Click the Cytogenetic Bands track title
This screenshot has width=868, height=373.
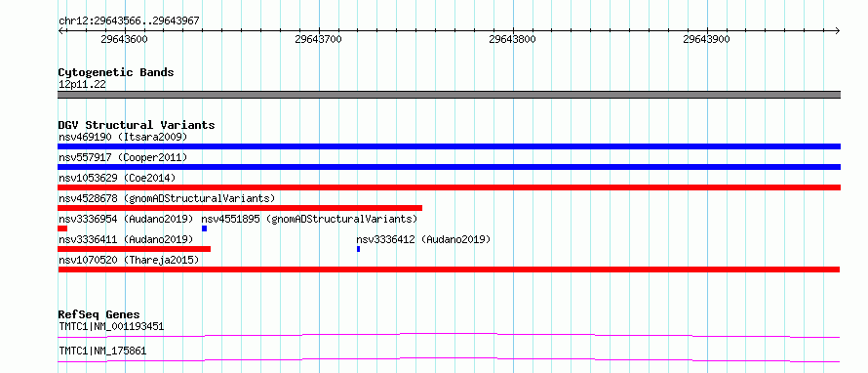tap(116, 72)
